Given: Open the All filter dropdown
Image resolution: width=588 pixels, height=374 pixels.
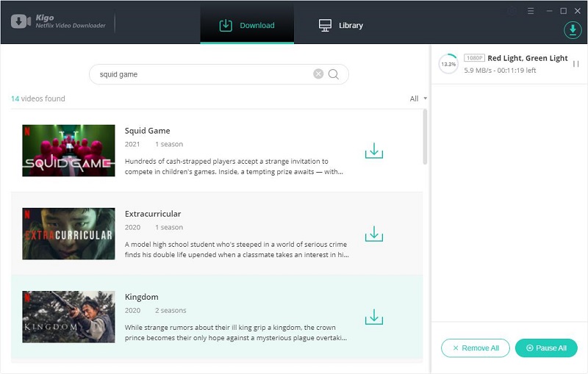Looking at the screenshot, I should (x=418, y=98).
